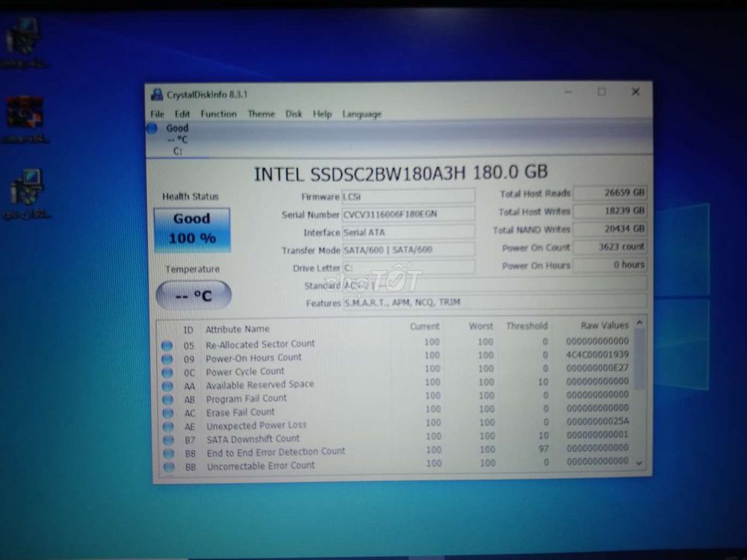Viewport: 747px width, 560px height.
Task: Select the Available Reserved Space attribute name
Action: [260, 385]
